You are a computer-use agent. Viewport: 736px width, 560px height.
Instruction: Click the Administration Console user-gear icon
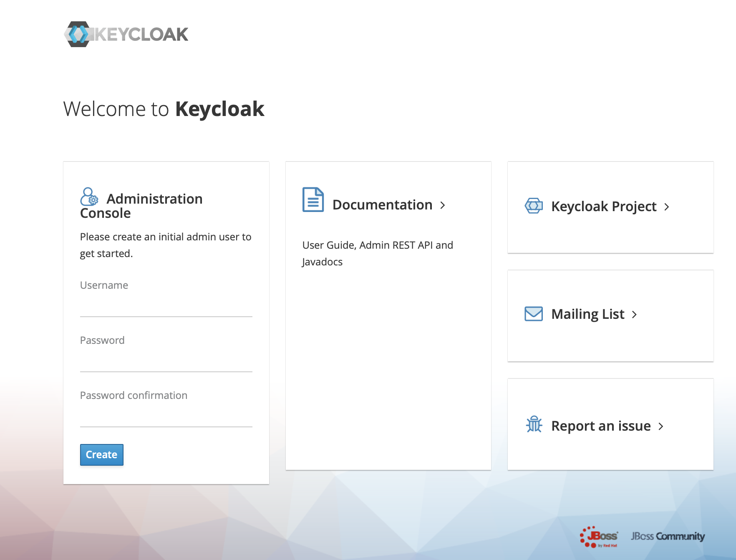pyautogui.click(x=89, y=197)
